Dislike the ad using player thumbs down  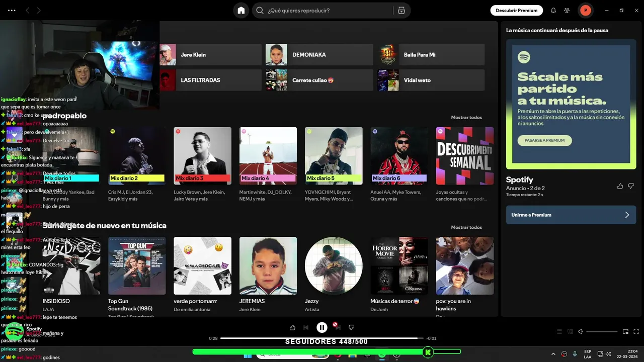352,327
